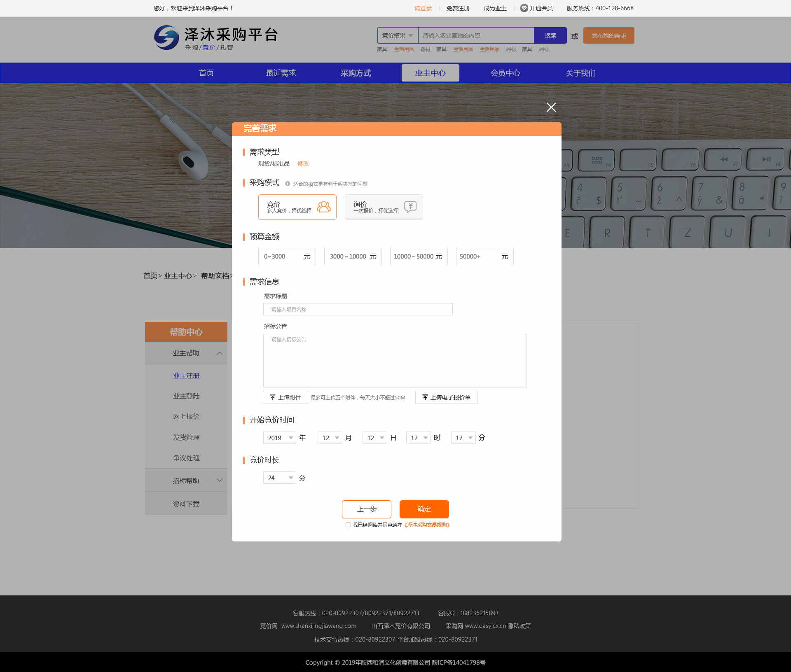Click the upload arrow on 上传附件

coord(273,397)
